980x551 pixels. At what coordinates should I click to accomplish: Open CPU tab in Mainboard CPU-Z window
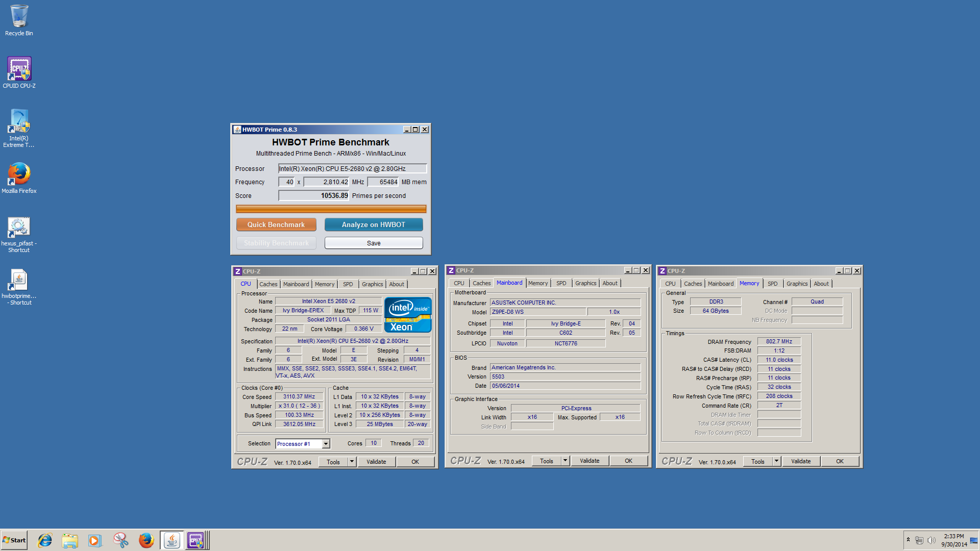[x=459, y=283]
